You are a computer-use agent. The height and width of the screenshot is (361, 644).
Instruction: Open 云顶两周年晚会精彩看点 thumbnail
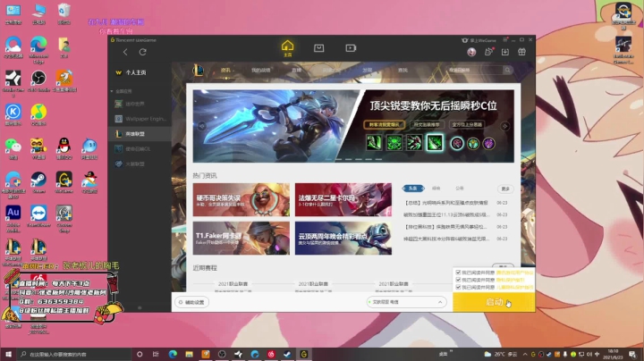[343, 239]
